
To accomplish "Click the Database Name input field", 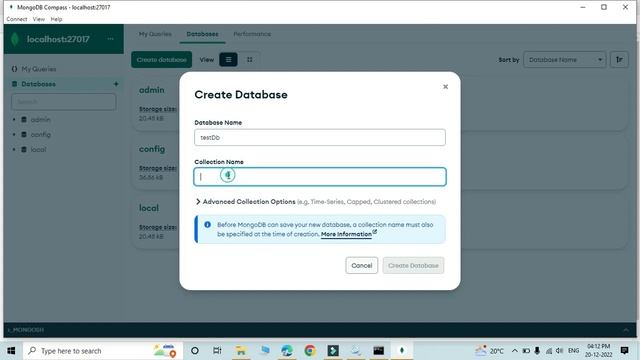I will pyautogui.click(x=320, y=138).
